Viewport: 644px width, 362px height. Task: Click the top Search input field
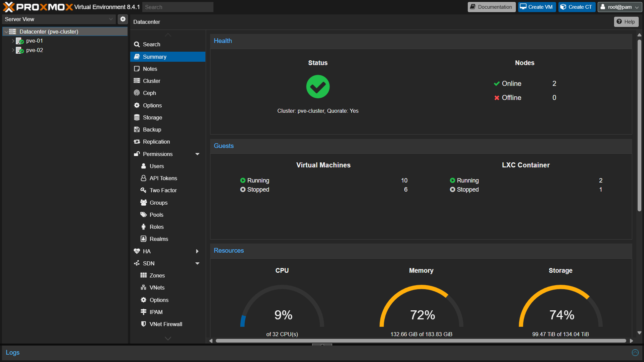pyautogui.click(x=178, y=7)
